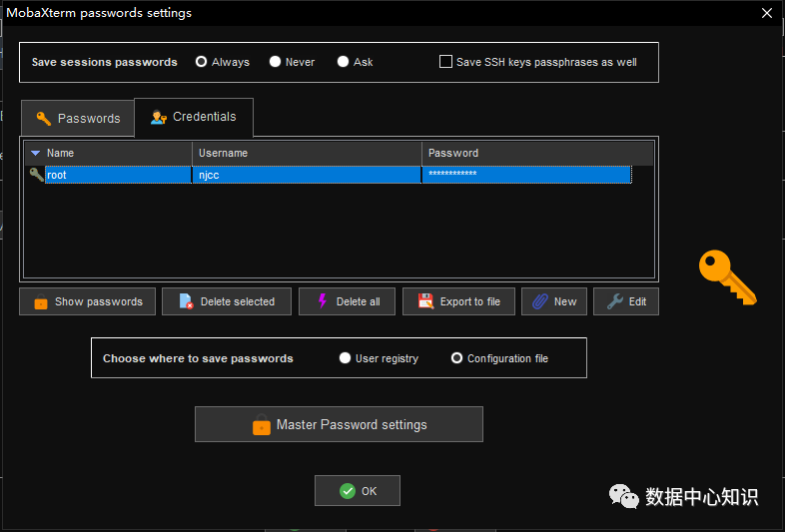Select the Ask radio option
This screenshot has height=532, width=785.
[x=343, y=62]
